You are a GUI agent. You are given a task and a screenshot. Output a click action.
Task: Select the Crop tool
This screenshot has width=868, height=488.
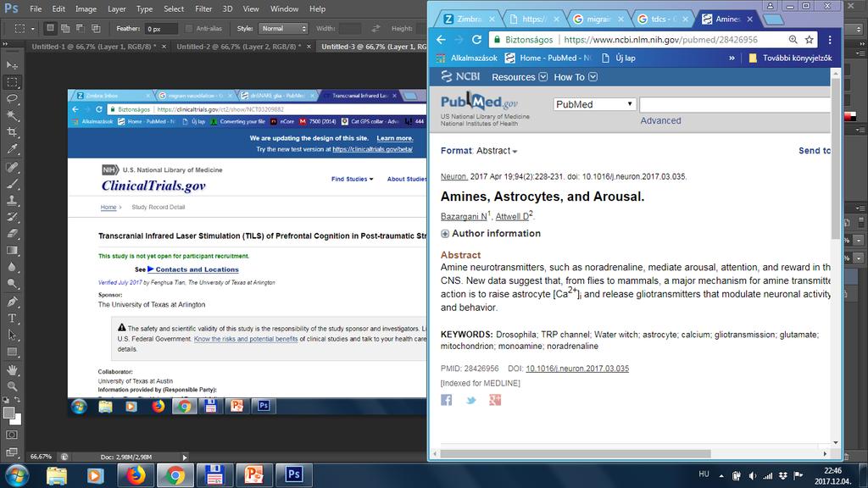12,132
